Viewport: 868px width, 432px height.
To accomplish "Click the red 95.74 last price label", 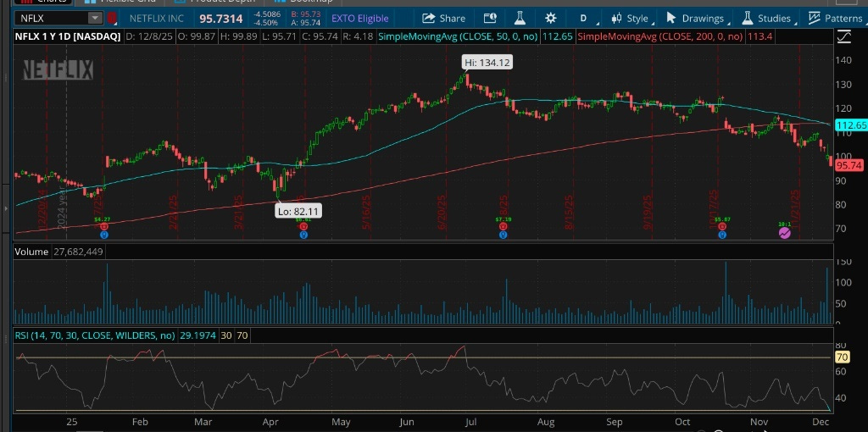I will point(849,165).
